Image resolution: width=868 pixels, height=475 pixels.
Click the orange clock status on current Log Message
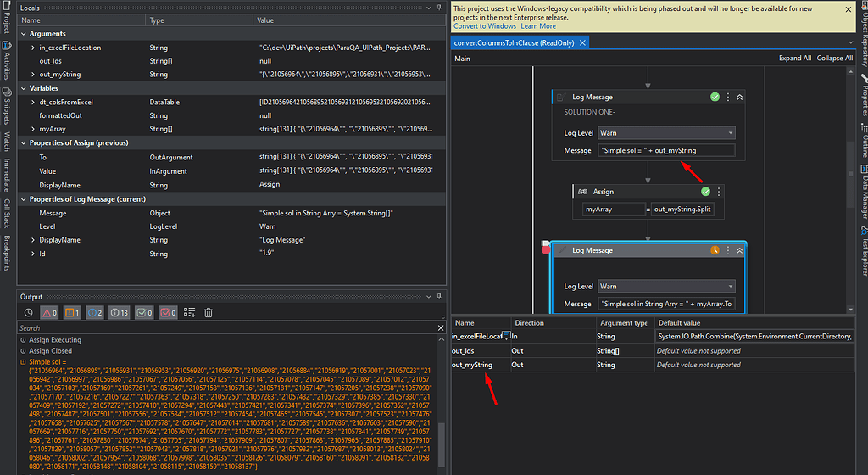coord(715,250)
